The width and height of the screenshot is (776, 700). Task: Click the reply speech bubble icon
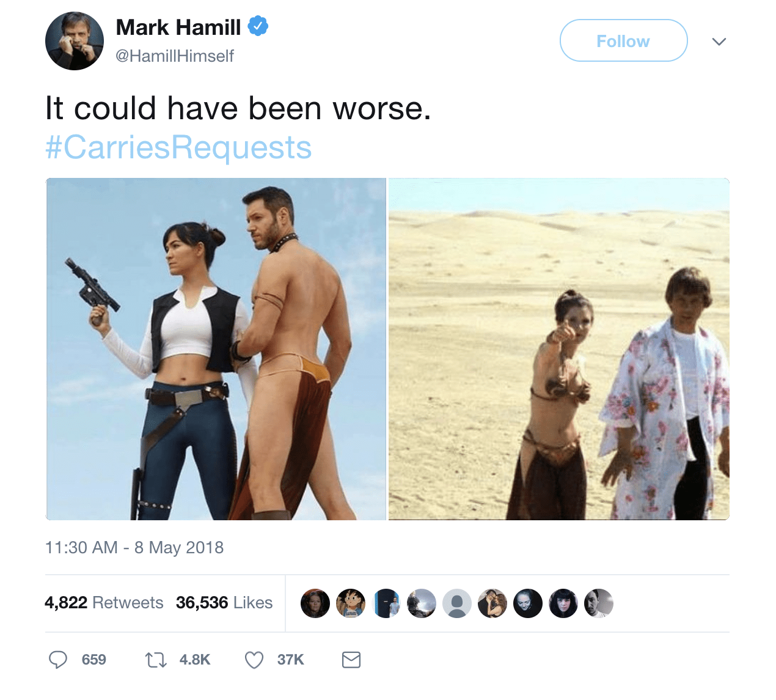[58, 660]
